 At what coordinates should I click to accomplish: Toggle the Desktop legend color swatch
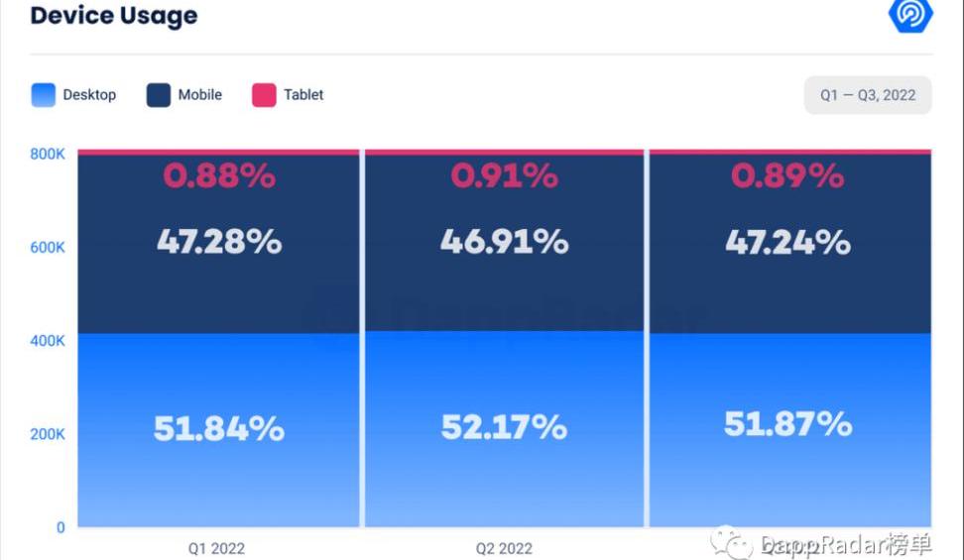pyautogui.click(x=44, y=95)
